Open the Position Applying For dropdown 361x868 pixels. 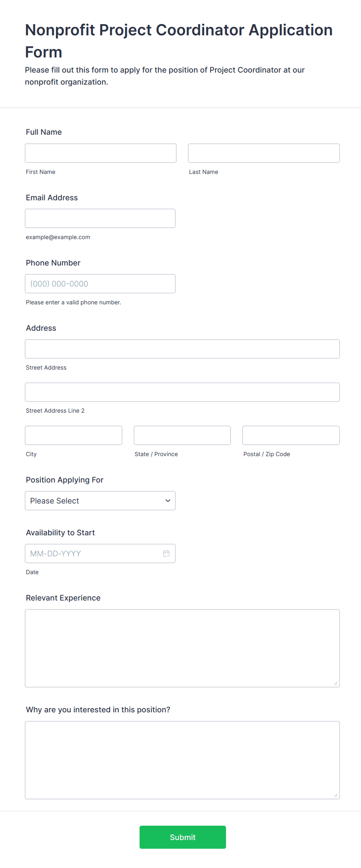pos(100,501)
